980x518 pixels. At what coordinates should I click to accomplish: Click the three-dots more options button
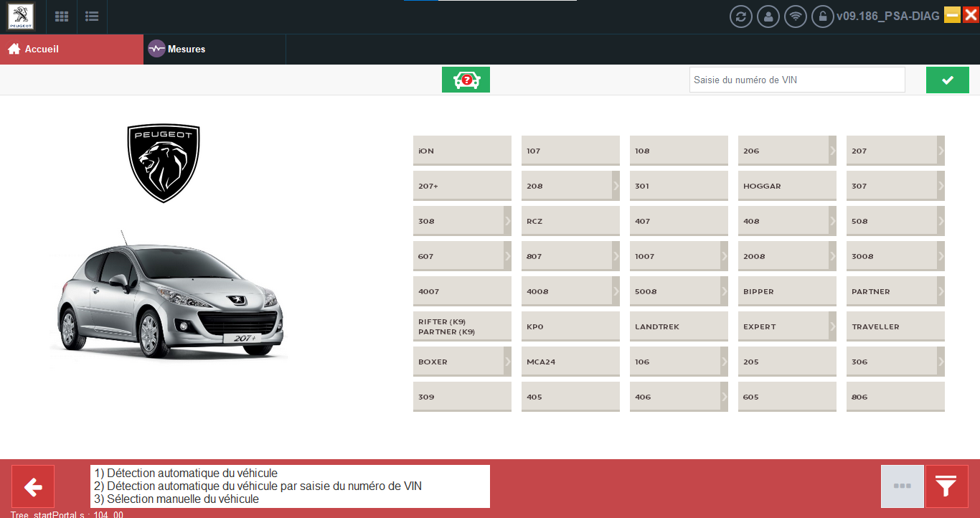[903, 486]
